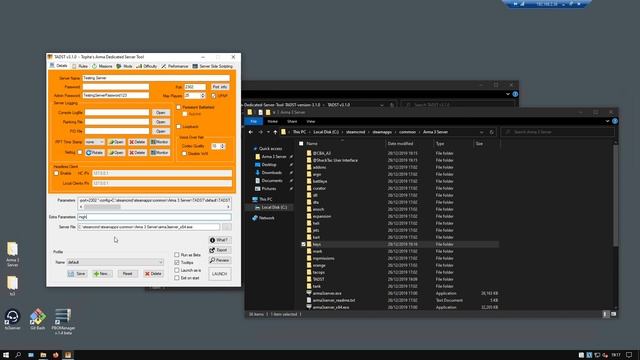The width and height of the screenshot is (640, 360).
Task: Open the Console Logfile via its Open button
Action: pyautogui.click(x=160, y=113)
